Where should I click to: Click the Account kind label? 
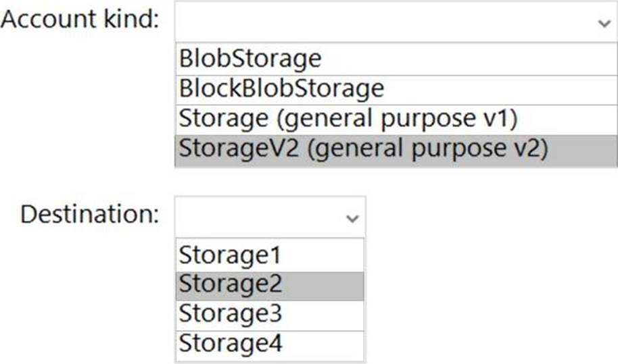tap(80, 20)
